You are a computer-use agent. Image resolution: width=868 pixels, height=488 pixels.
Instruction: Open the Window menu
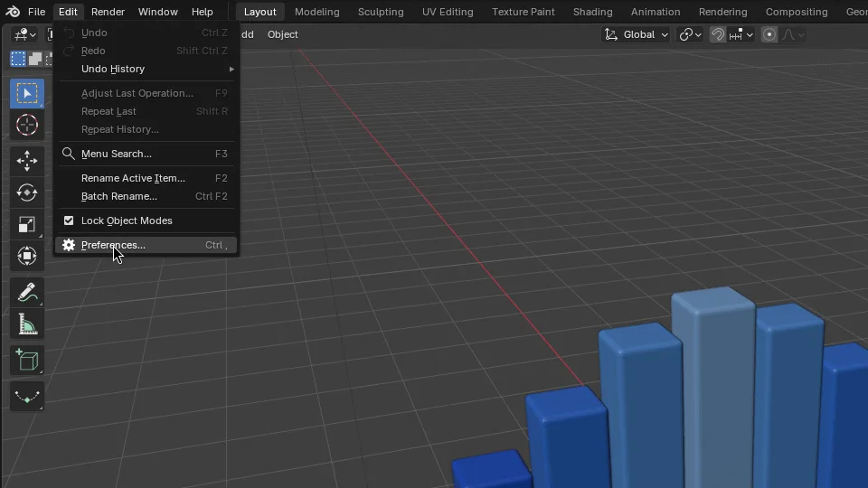pyautogui.click(x=157, y=12)
